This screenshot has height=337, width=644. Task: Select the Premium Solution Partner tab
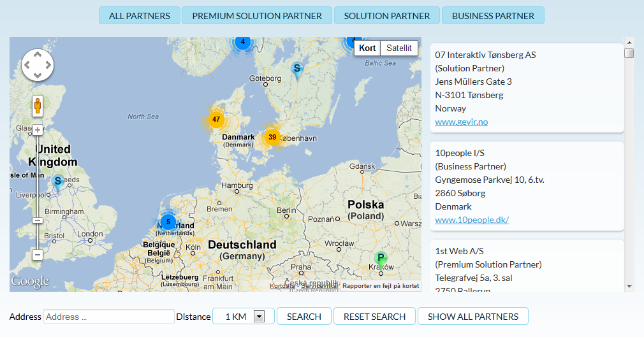pyautogui.click(x=256, y=16)
